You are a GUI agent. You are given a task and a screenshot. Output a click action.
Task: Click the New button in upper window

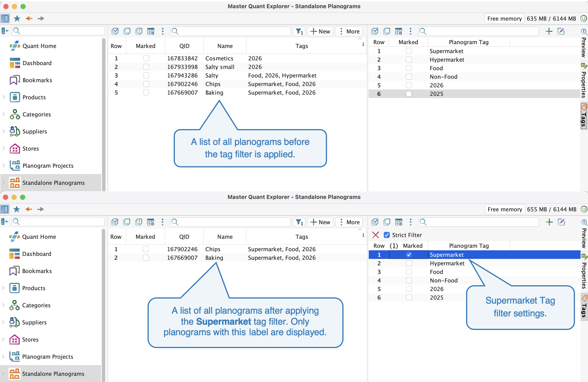pyautogui.click(x=320, y=31)
